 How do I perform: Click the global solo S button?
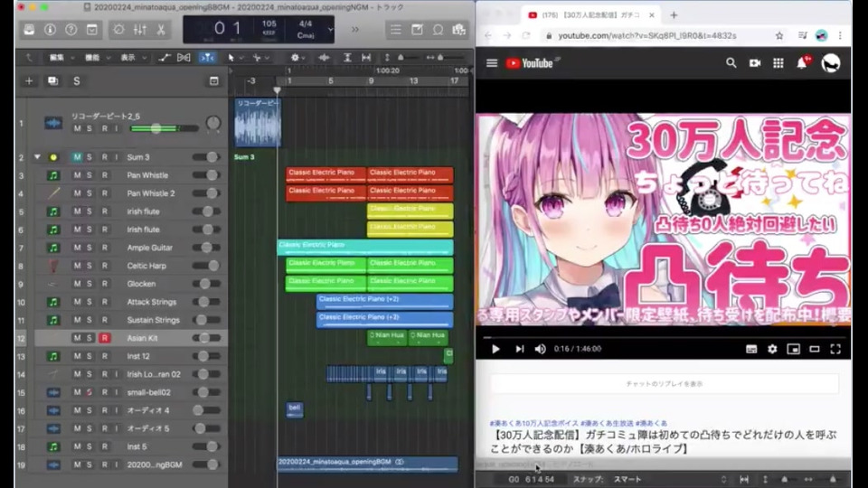point(76,81)
